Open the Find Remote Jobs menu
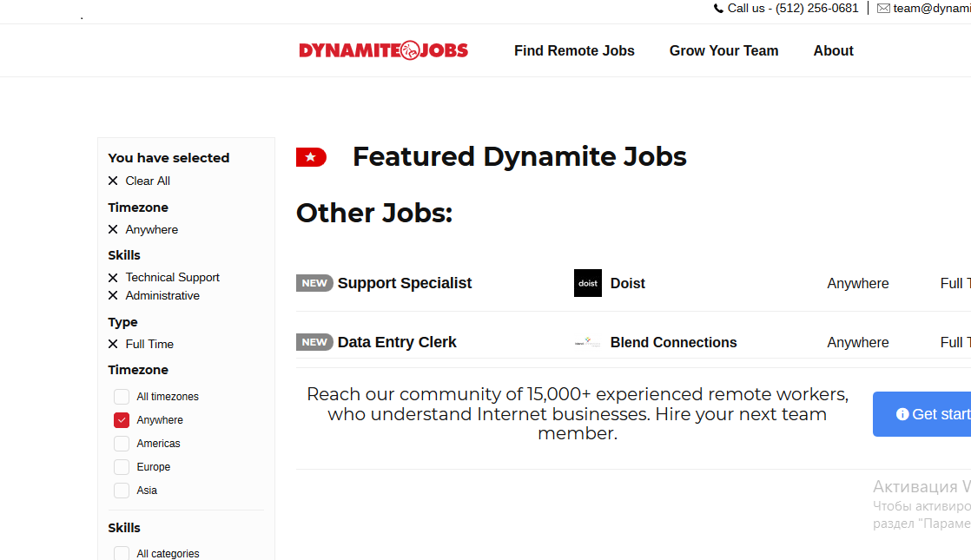This screenshot has width=971, height=560. [x=574, y=50]
